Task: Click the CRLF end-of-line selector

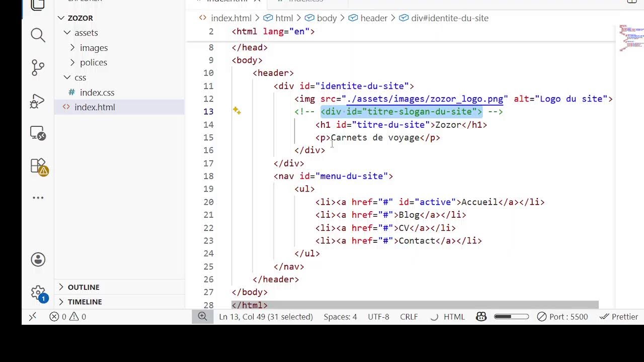Action: point(409,317)
